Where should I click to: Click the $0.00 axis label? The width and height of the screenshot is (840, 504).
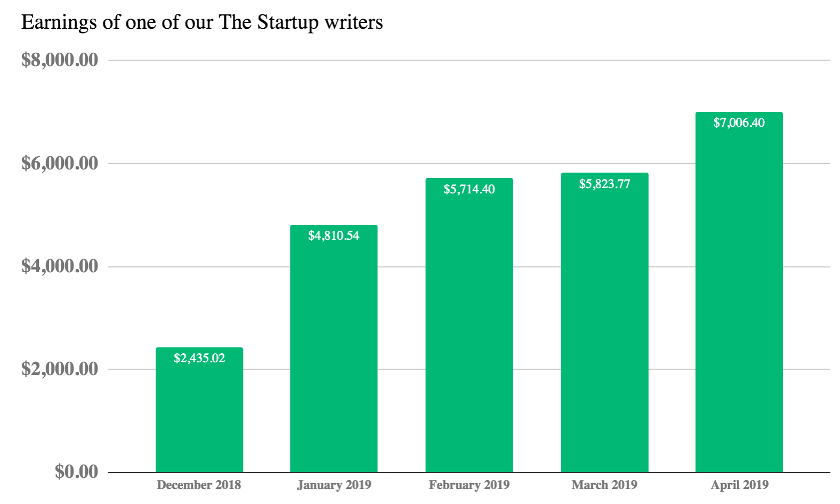[x=77, y=472]
